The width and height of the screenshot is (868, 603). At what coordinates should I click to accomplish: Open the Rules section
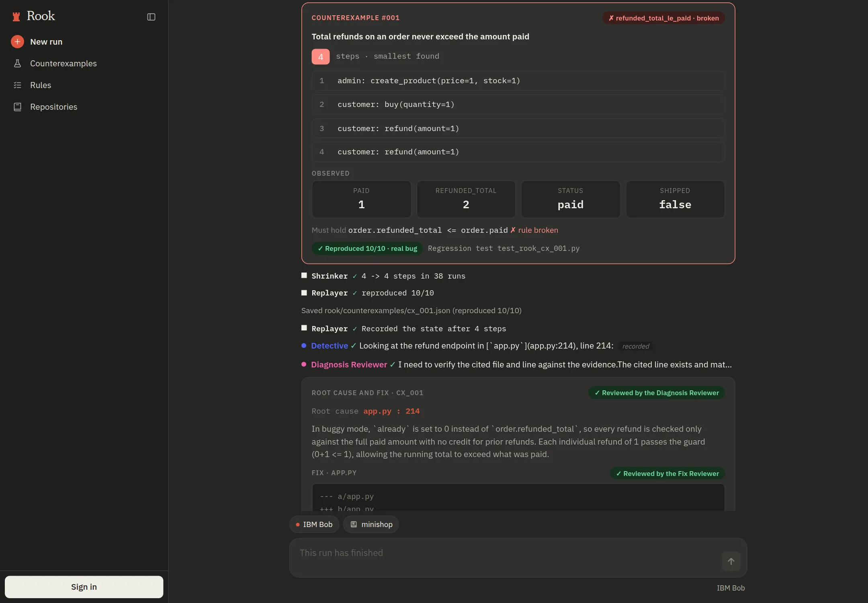point(41,85)
